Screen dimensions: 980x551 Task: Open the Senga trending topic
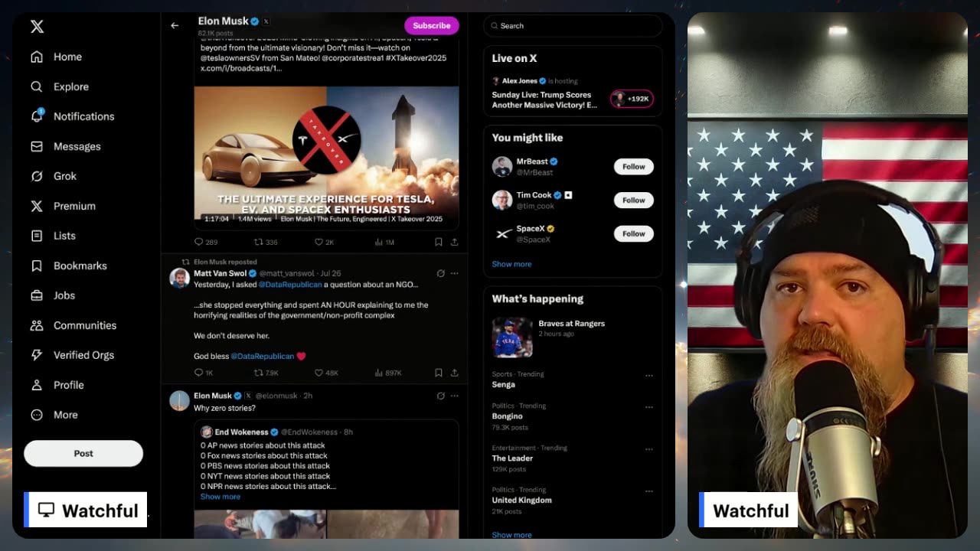tap(503, 384)
